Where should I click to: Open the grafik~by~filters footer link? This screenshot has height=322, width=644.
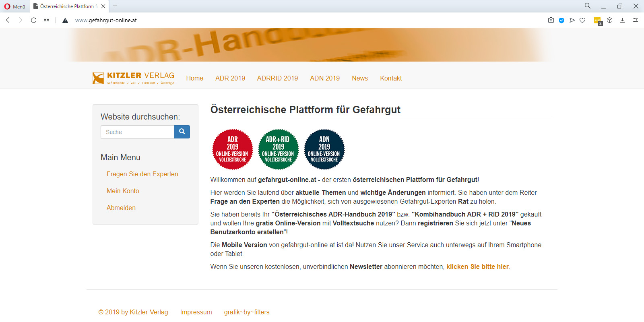tap(247, 312)
